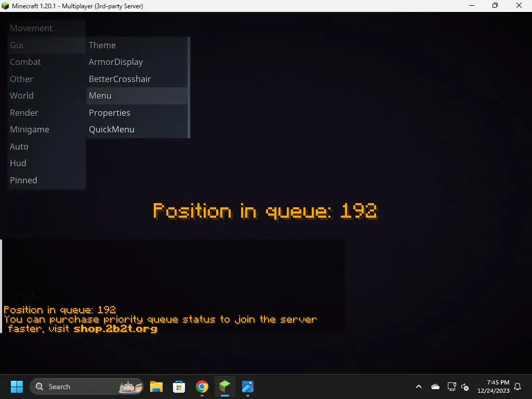532x399 pixels.
Task: Click the taskbar Search box
Action: [x=87, y=387]
